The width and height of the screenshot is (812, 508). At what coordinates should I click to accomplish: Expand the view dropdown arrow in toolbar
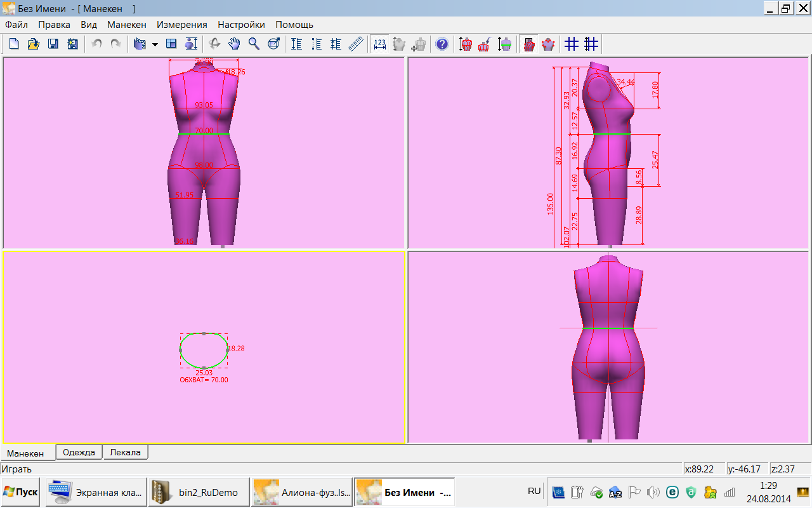155,44
